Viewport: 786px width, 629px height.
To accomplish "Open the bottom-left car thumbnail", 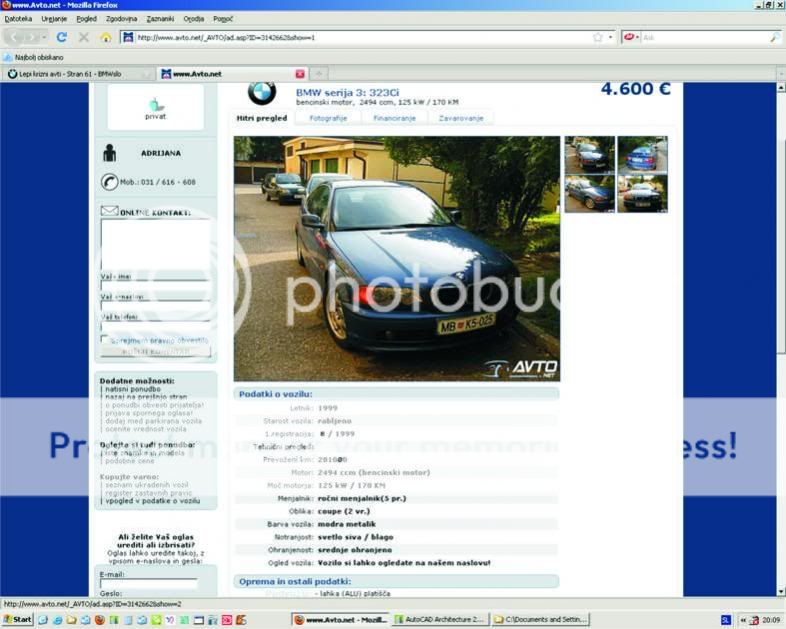I will [x=590, y=193].
